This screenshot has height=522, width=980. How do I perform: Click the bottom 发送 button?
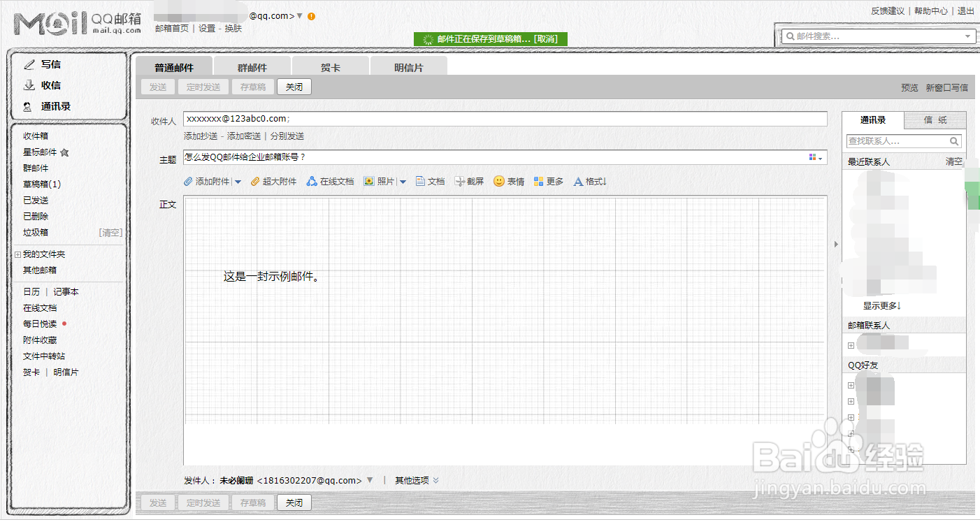tap(158, 502)
